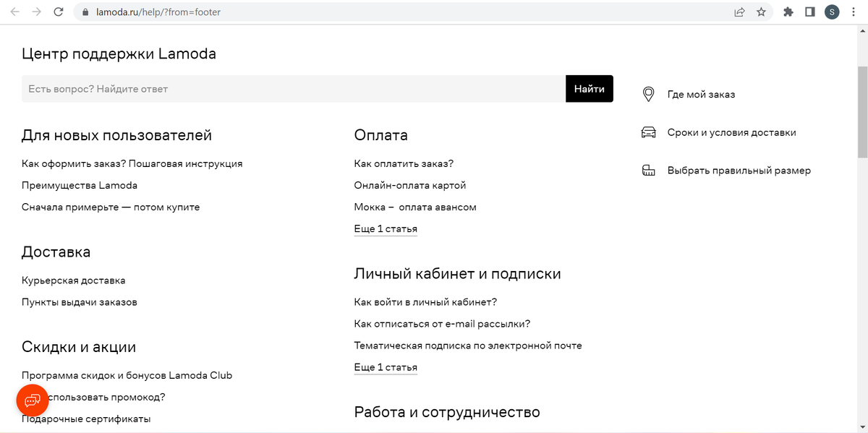The image size is (868, 433).
Task: Open Выбрать правильный размер link
Action: click(739, 171)
